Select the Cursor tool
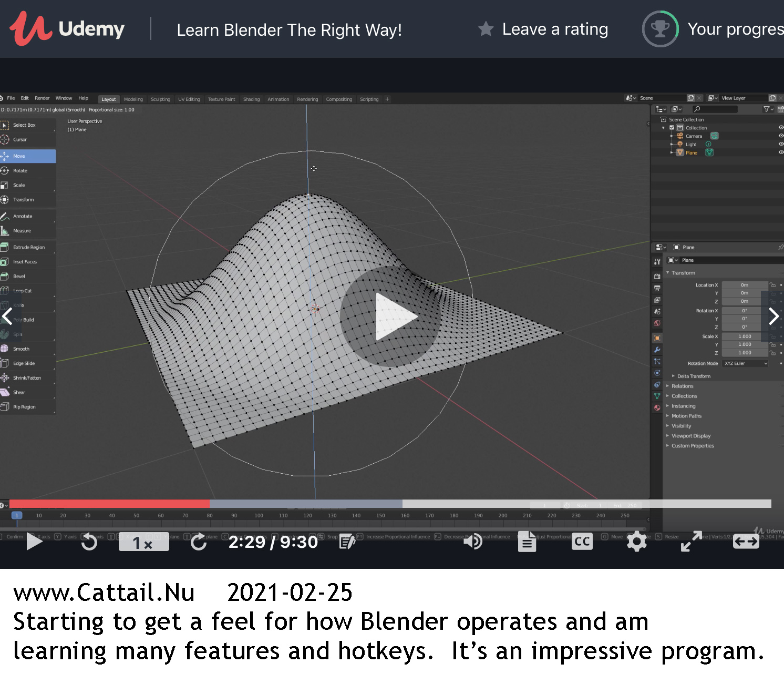Viewport: 784px width, 674px height. pyautogui.click(x=28, y=140)
